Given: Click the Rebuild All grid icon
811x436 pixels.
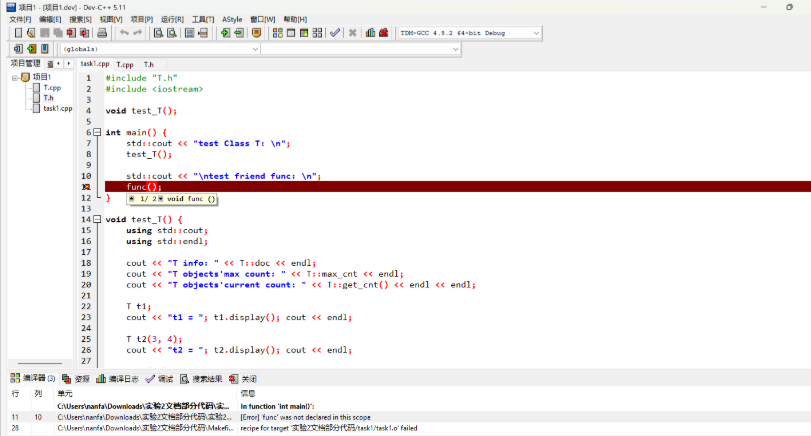Looking at the screenshot, I should pos(318,33).
